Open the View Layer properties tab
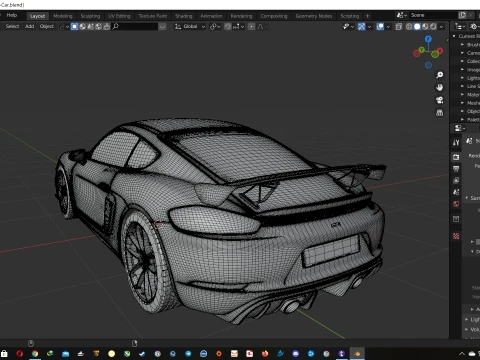 (x=456, y=180)
